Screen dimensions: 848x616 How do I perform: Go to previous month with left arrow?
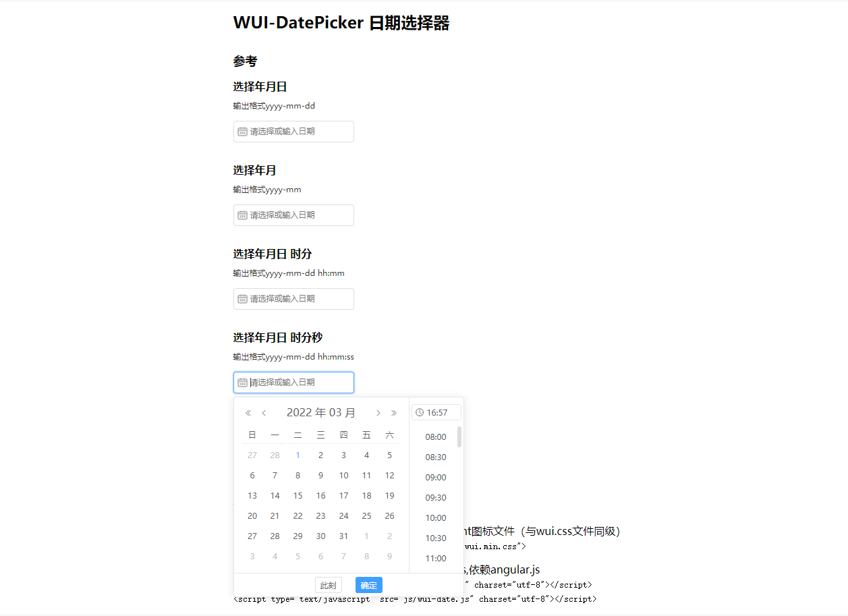[264, 413]
